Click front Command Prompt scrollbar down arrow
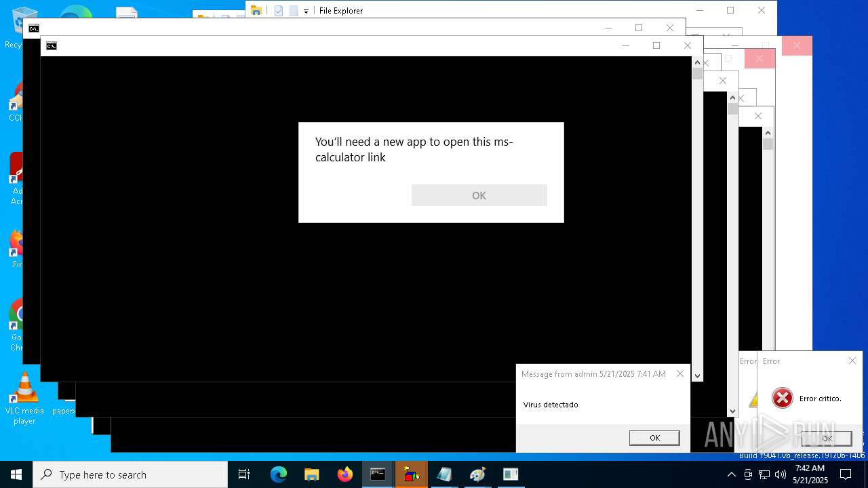This screenshot has width=868, height=488. tap(697, 375)
